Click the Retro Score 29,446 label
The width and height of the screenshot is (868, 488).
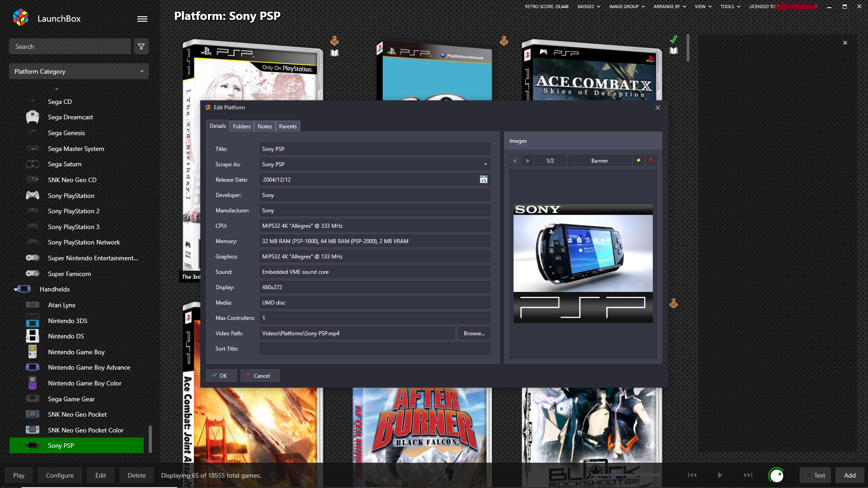(x=547, y=6)
